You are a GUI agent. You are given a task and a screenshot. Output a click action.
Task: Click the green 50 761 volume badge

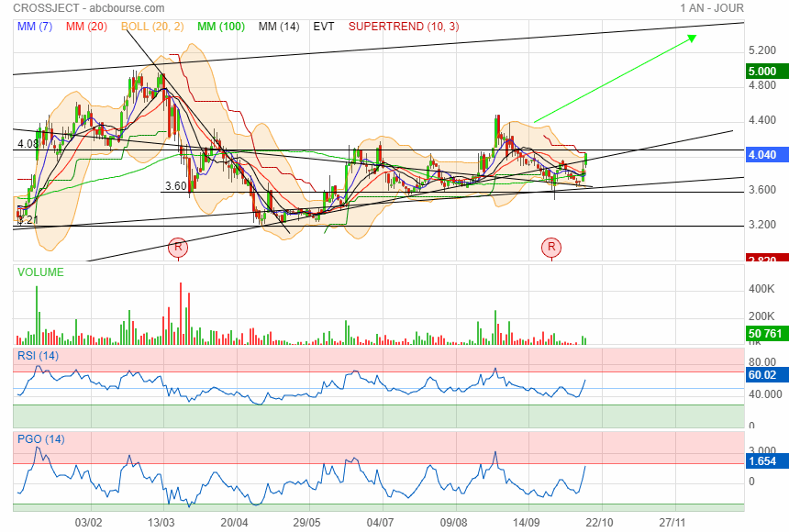coord(768,333)
